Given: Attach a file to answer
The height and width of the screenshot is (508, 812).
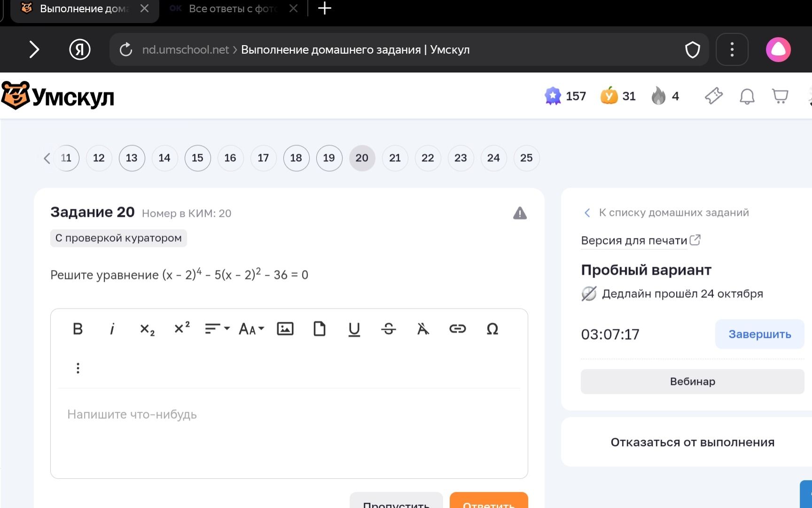Looking at the screenshot, I should (x=320, y=329).
